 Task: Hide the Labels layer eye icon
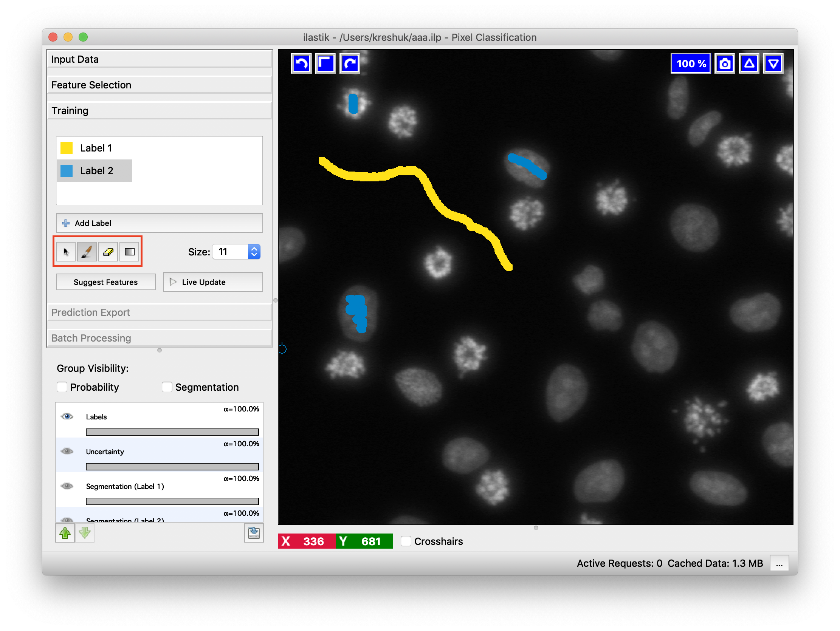(67, 418)
